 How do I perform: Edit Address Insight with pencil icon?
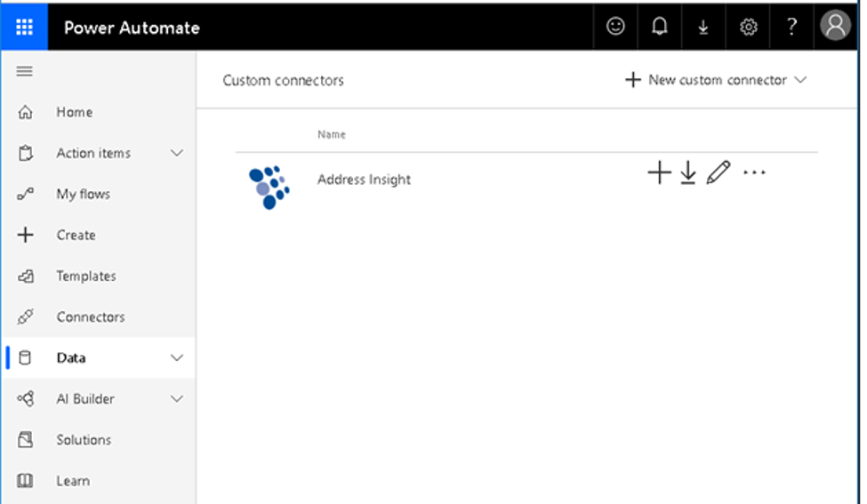click(x=718, y=172)
